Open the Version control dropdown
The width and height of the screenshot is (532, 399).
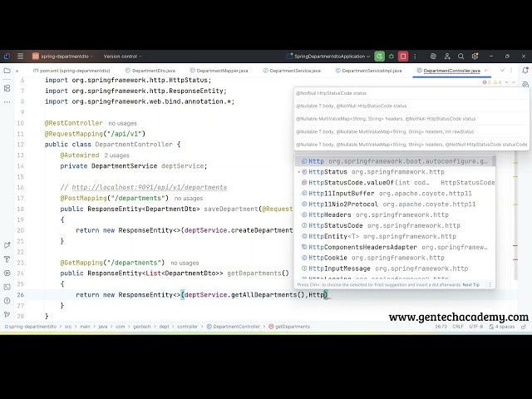[122, 57]
